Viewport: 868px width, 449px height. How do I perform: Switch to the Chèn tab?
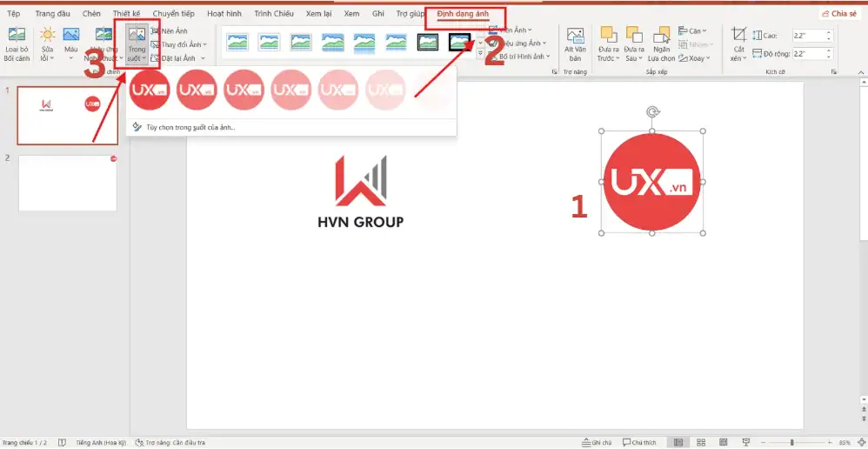click(91, 13)
